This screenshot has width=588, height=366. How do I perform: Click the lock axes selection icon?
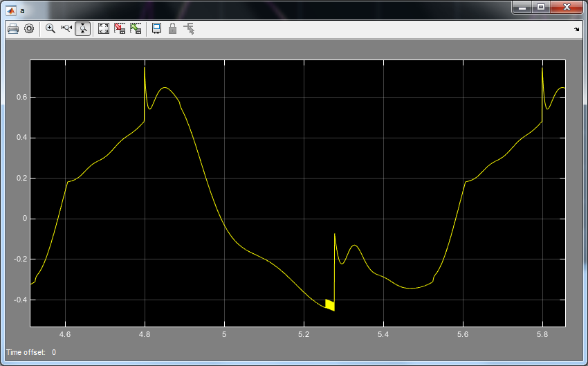coord(172,29)
